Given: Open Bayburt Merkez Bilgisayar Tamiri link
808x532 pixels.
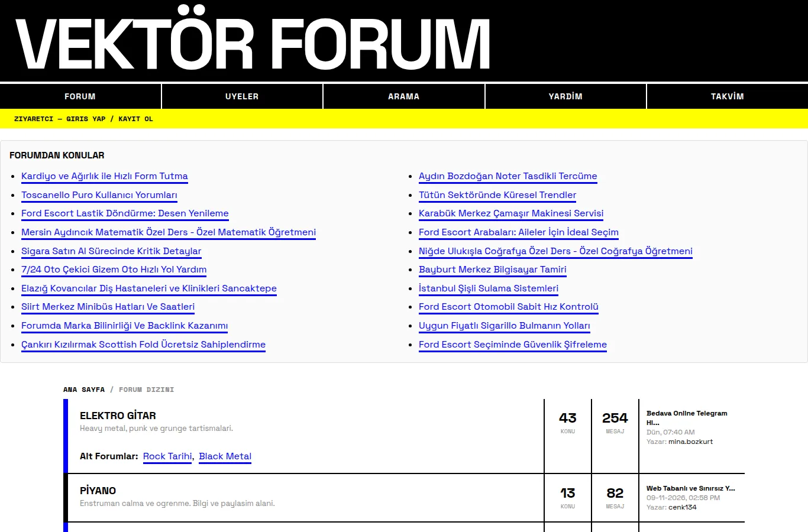Looking at the screenshot, I should [x=493, y=270].
